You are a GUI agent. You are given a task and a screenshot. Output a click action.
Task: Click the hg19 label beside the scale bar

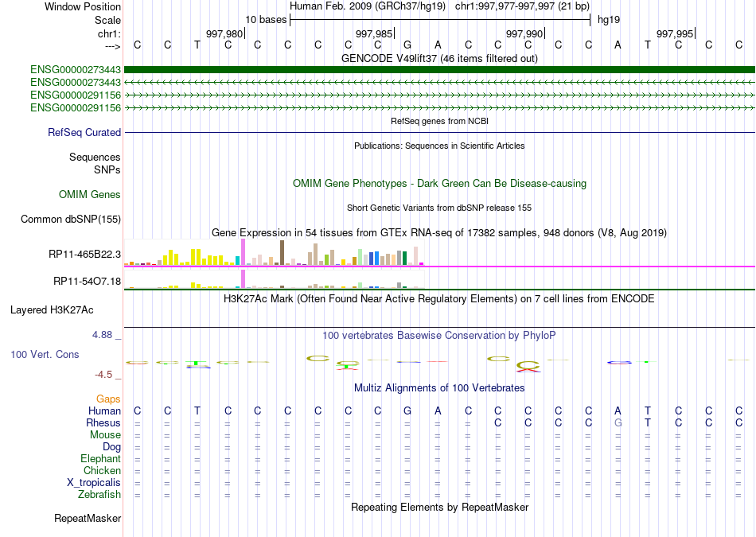609,20
